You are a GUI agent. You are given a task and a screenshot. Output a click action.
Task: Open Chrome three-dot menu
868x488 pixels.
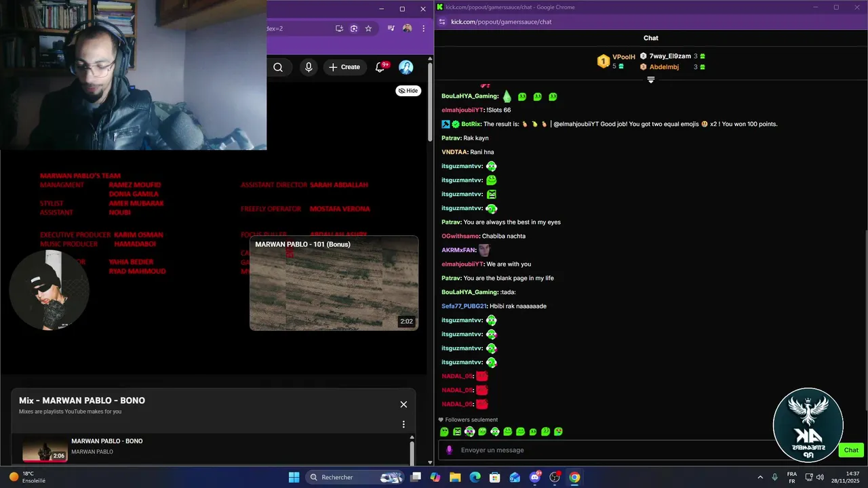[423, 28]
